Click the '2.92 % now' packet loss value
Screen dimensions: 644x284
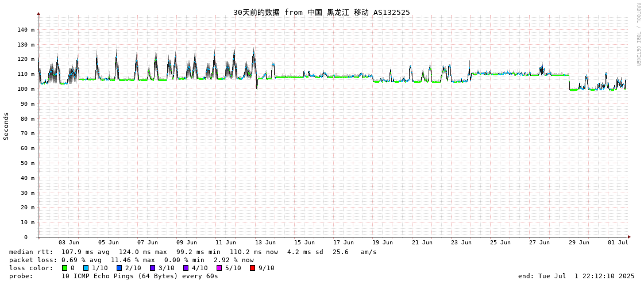234,260
